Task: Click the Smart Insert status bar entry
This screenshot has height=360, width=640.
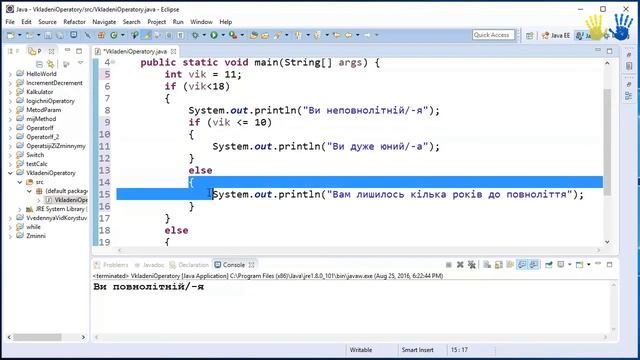Action: pos(418,350)
